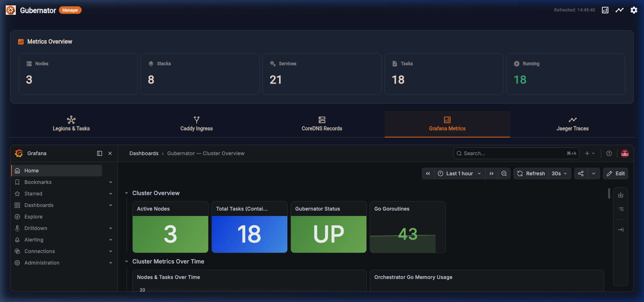Open the bar-chart metrics icon in top header

[605, 10]
